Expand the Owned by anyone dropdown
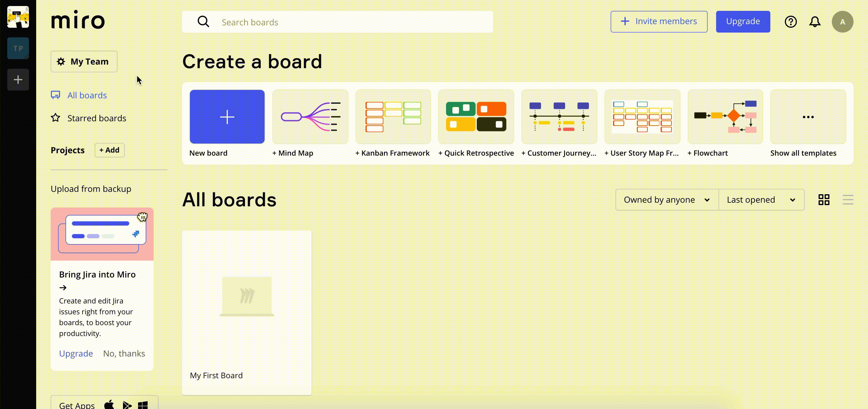Screen dimensions: 868x409 coord(666,200)
